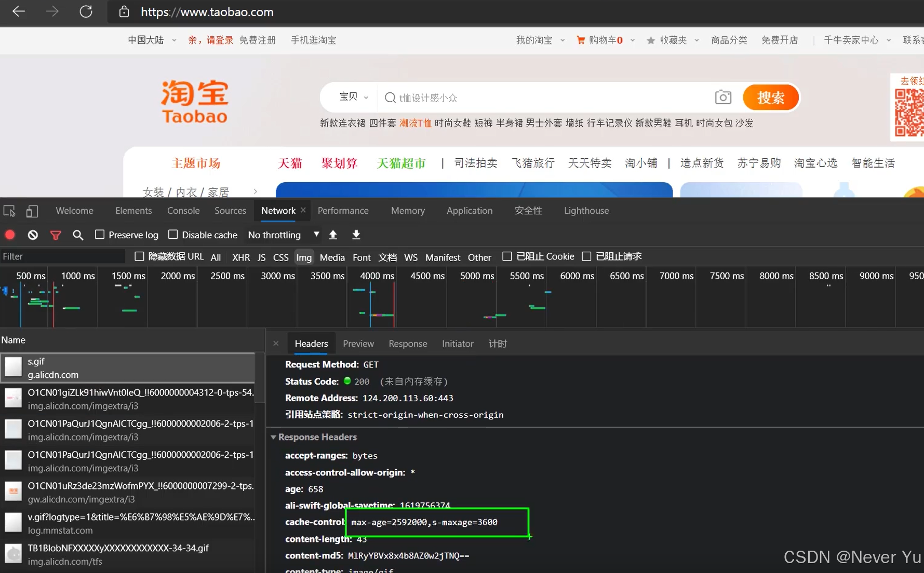Collapse the Response Headers section
Image resolution: width=924 pixels, height=573 pixels.
273,437
